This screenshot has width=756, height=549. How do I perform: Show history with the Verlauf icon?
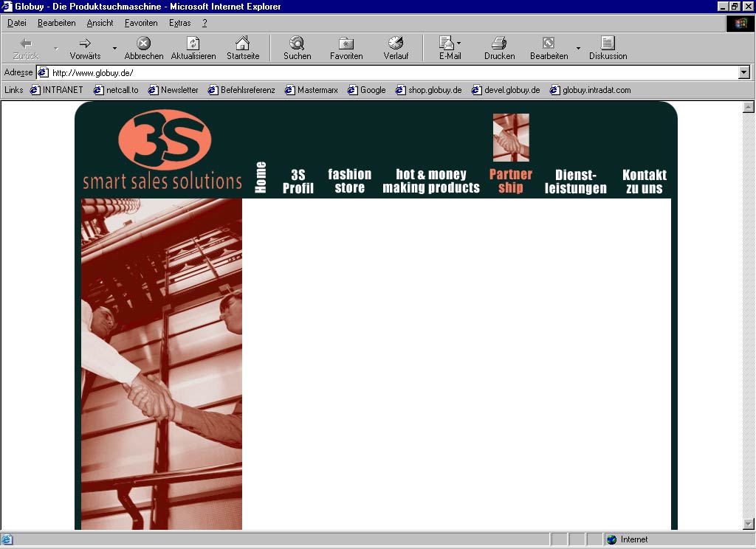pos(396,43)
